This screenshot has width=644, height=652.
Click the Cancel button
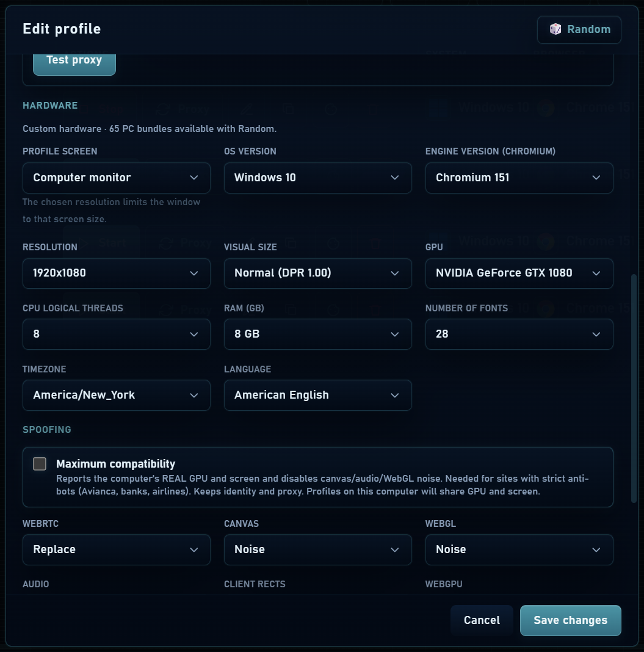tap(482, 620)
